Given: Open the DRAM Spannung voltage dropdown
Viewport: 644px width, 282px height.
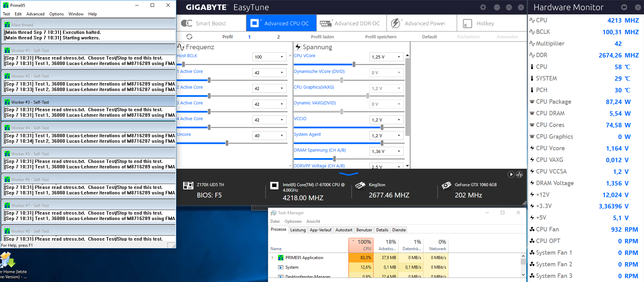Looking at the screenshot, I should click(x=399, y=151).
